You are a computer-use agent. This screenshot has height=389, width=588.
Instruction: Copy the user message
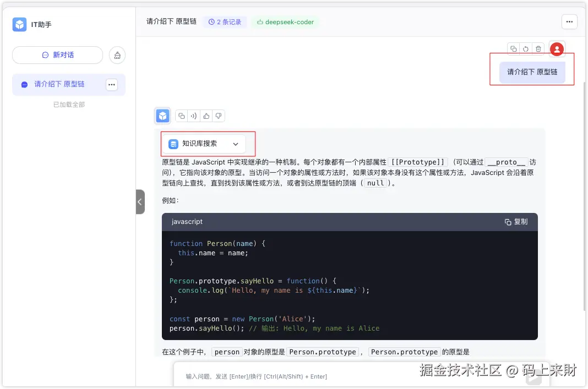[x=514, y=49]
